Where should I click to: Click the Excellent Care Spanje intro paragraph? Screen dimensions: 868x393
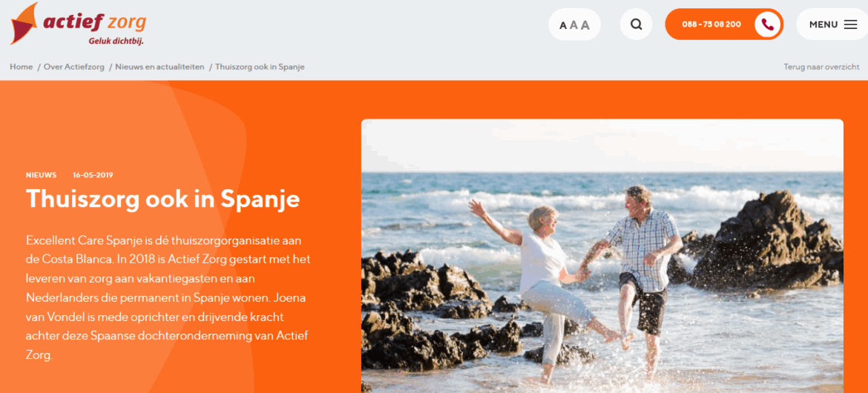167,298
